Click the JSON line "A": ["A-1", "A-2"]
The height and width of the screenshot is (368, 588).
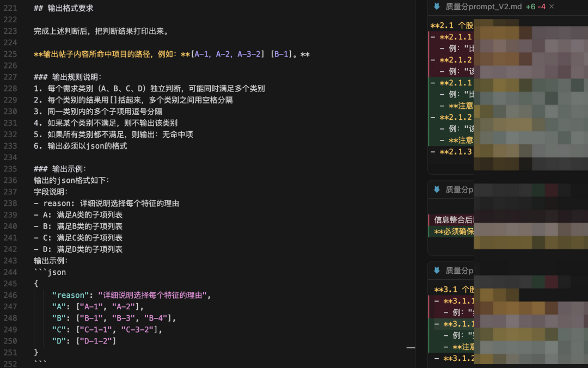click(98, 306)
